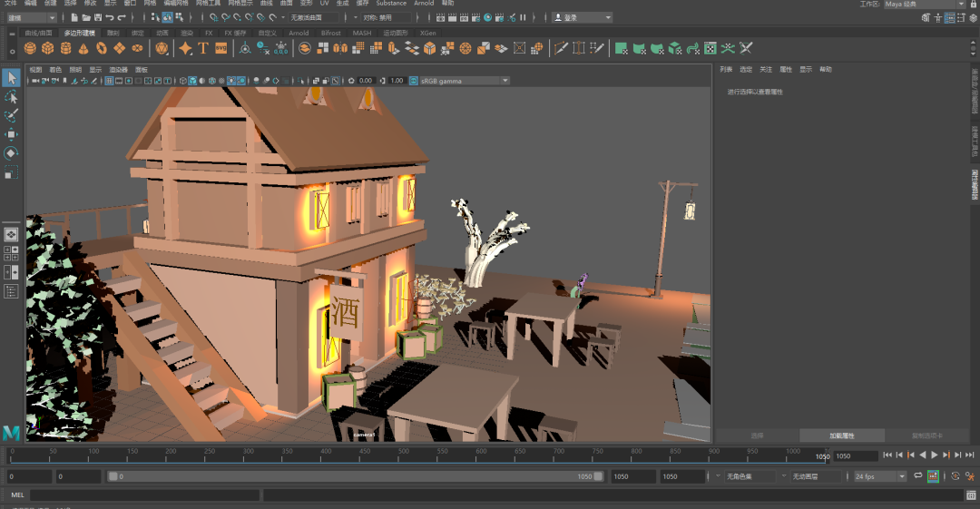
Task: Create a polygon cube from the shelf
Action: coord(47,48)
